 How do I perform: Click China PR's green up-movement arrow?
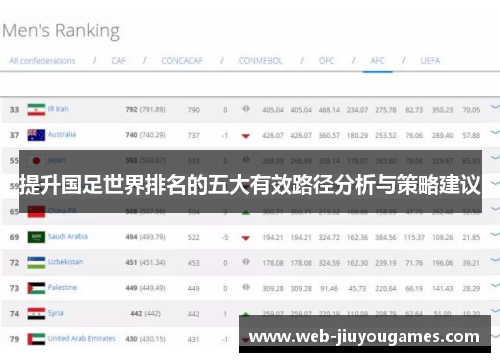click(x=246, y=212)
